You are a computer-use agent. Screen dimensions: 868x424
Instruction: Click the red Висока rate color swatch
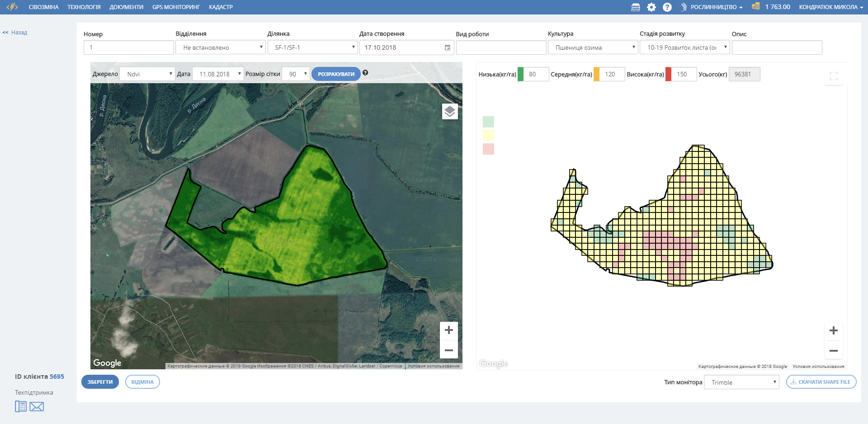click(x=668, y=74)
